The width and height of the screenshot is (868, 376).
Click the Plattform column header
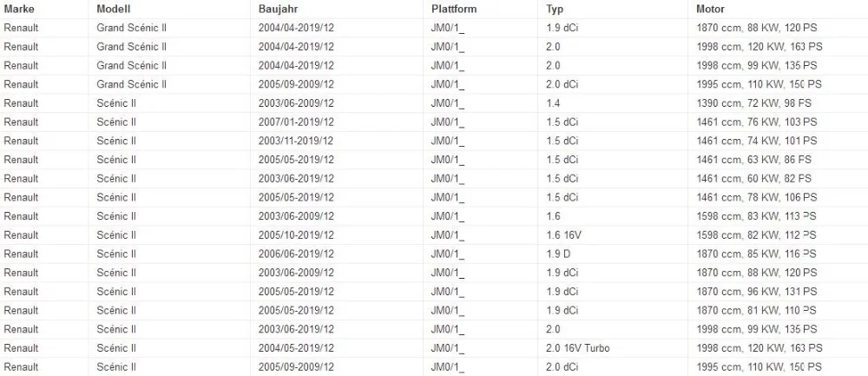[454, 10]
